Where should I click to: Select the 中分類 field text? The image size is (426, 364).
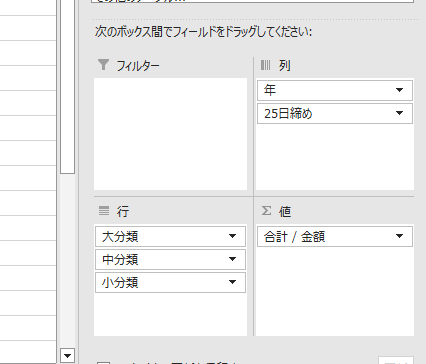(x=120, y=260)
